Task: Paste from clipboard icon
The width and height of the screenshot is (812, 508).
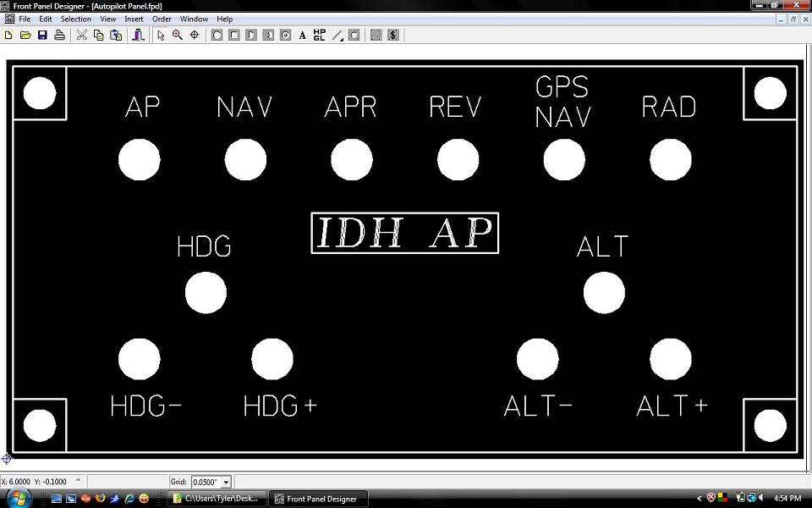Action: [116, 36]
